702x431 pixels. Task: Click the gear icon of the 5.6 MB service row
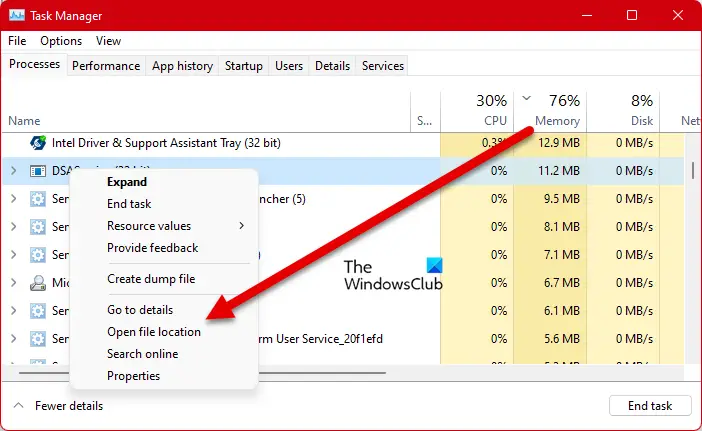pos(38,339)
